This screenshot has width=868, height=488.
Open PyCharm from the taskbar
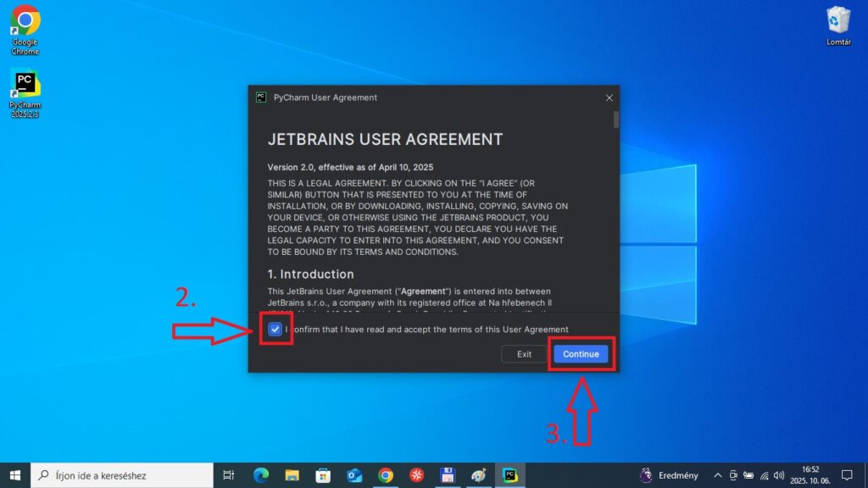[510, 475]
